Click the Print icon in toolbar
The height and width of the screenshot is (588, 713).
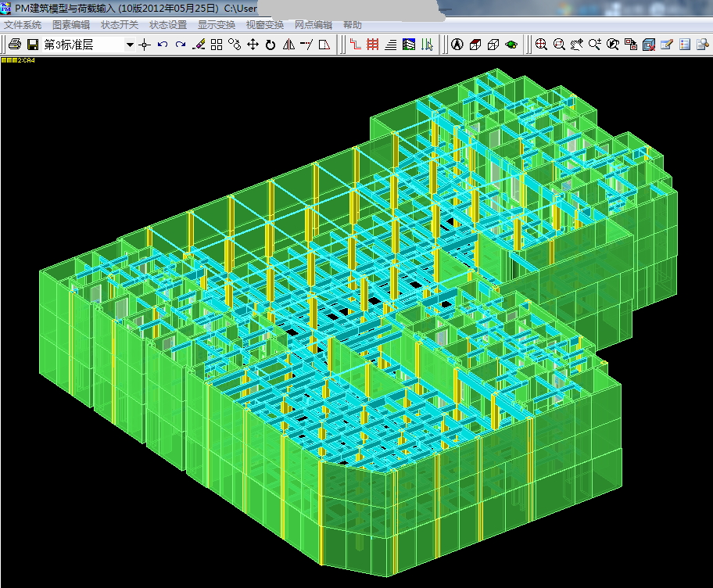[x=14, y=45]
